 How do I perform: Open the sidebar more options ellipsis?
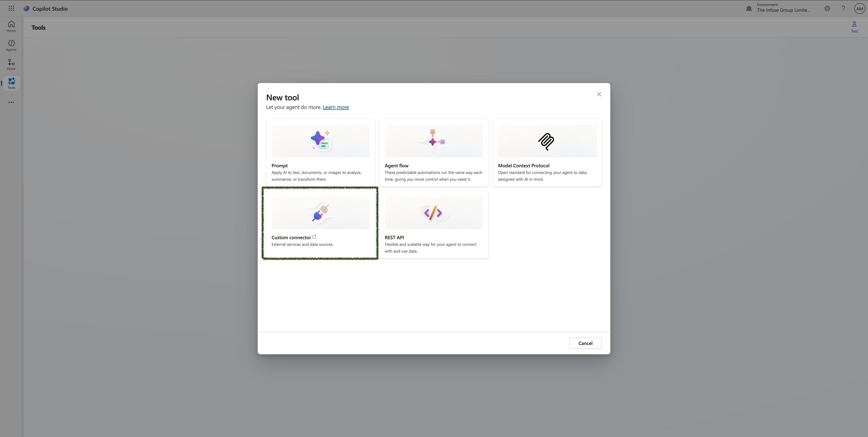pos(11,102)
